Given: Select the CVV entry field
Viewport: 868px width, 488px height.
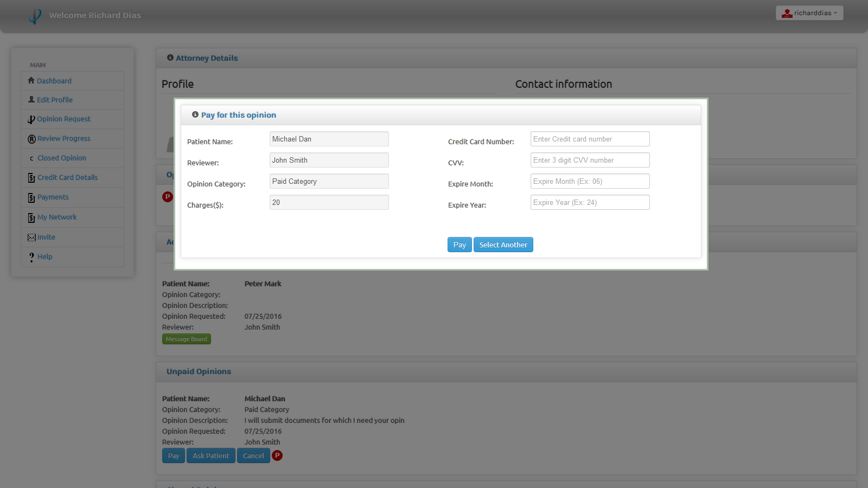Looking at the screenshot, I should click(x=590, y=160).
